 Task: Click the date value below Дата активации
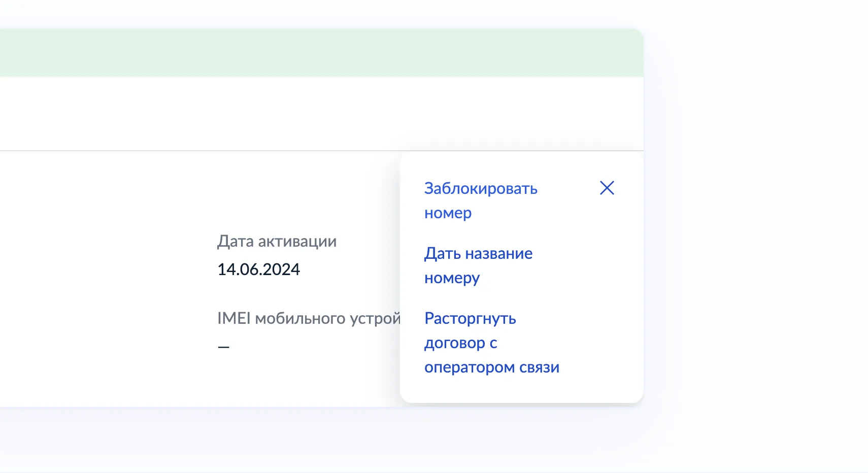coord(259,269)
